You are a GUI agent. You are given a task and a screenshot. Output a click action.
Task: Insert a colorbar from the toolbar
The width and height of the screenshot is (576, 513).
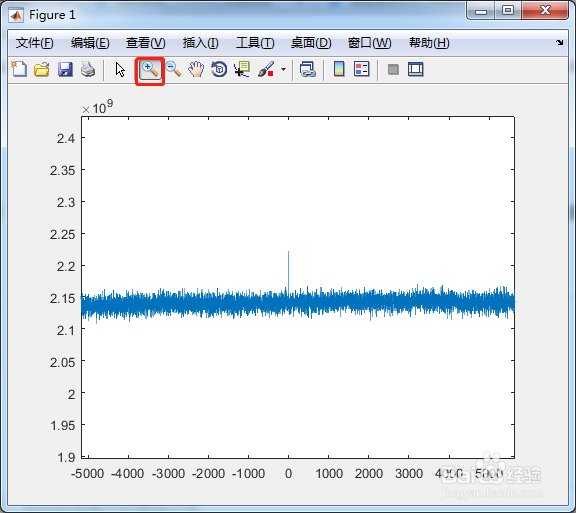tap(339, 69)
